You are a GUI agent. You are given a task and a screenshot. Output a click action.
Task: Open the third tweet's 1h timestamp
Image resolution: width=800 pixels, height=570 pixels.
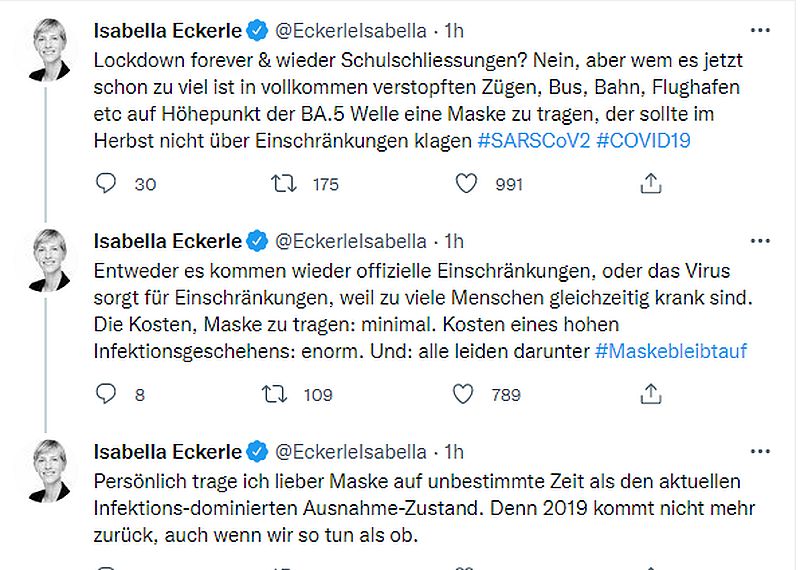click(x=455, y=452)
